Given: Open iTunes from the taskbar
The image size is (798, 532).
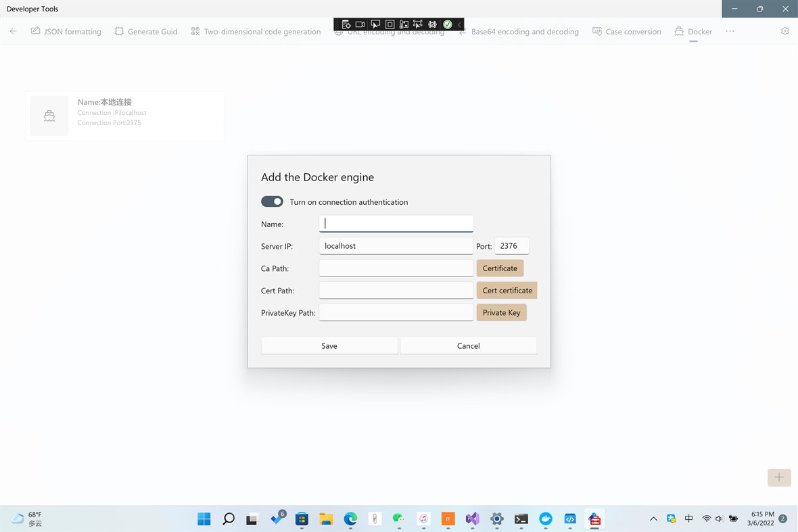Looking at the screenshot, I should pos(423,518).
